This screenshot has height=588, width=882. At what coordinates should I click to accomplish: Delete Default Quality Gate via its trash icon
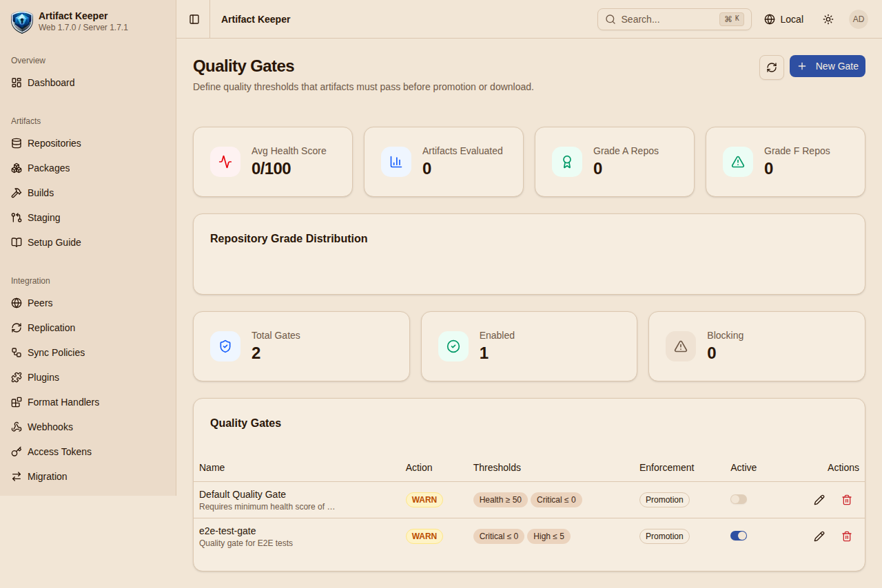[847, 500]
